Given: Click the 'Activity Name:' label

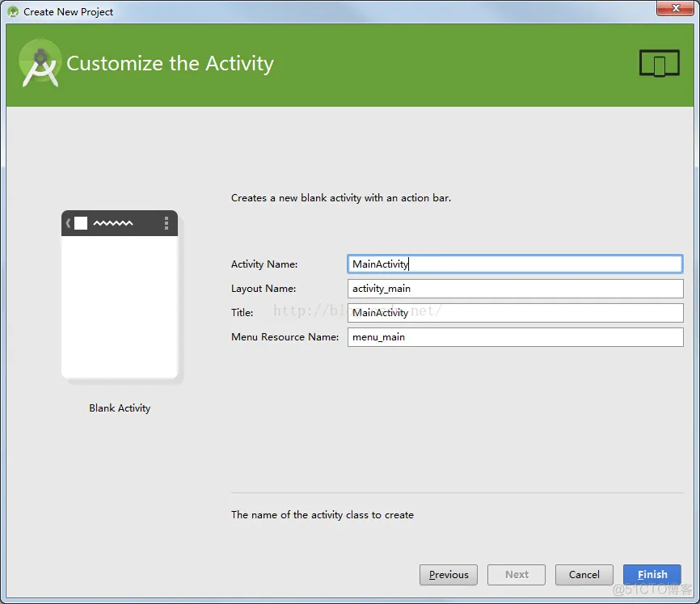Looking at the screenshot, I should click(264, 264).
